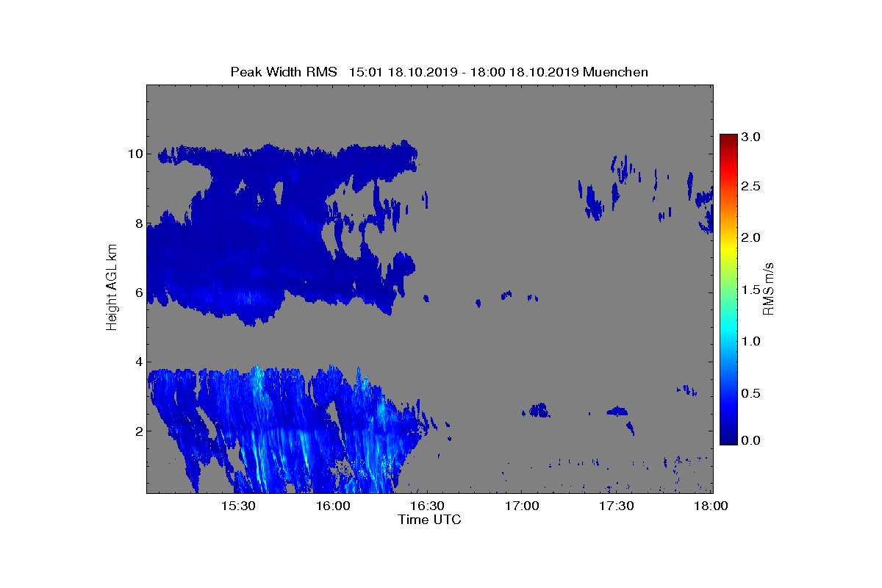This screenshot has height=588, width=882.
Task: Click the 'Height AGL km' axis label
Action: [112, 288]
